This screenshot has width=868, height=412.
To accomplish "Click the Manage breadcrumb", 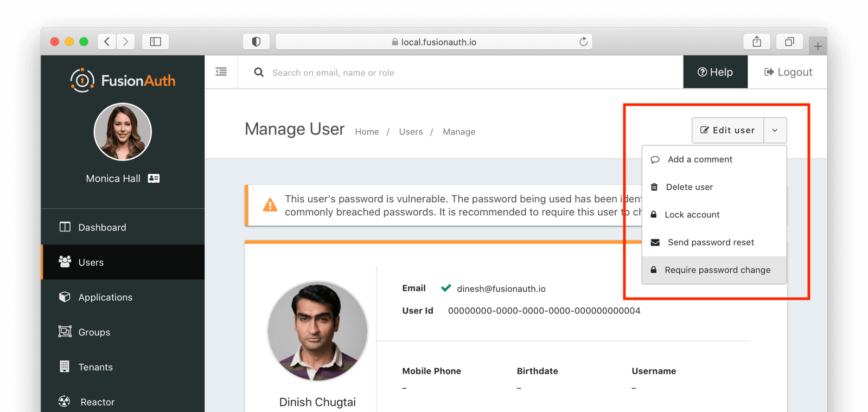I will tap(459, 132).
